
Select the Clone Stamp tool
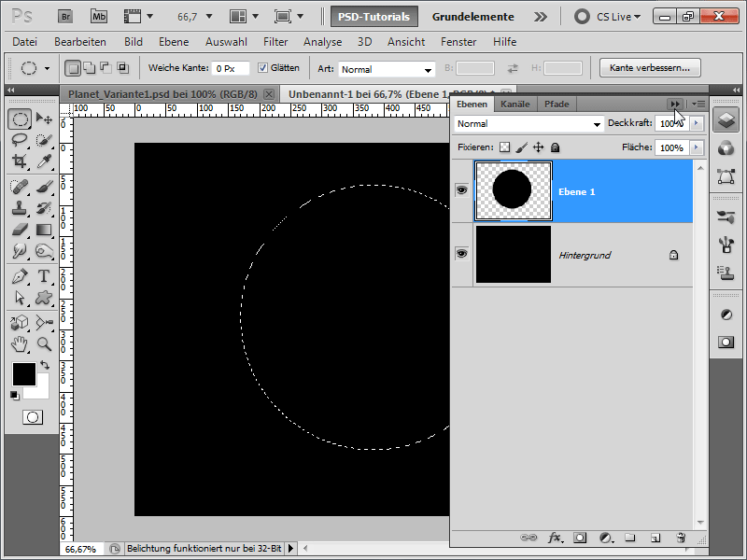click(x=20, y=208)
